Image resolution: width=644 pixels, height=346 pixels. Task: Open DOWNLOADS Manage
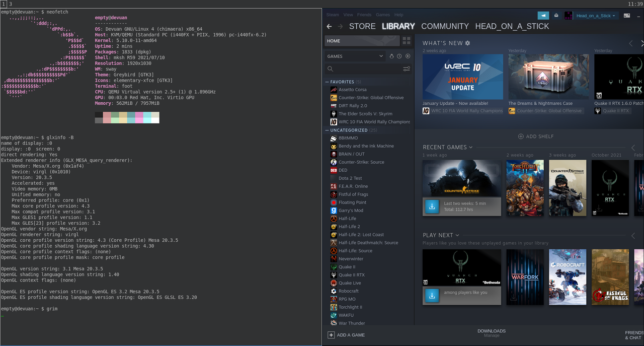point(492,333)
